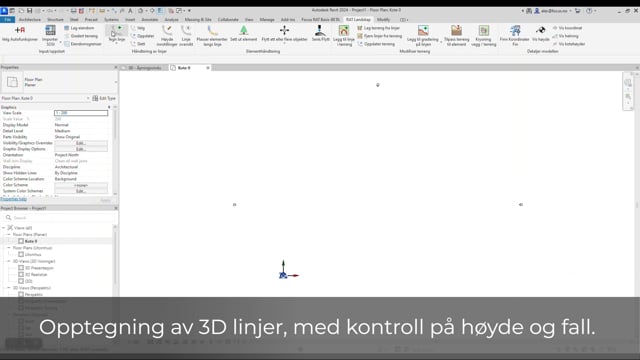Click Fjern linjer fra terreng
Viewport: 640px width, 360px height.
380,36
